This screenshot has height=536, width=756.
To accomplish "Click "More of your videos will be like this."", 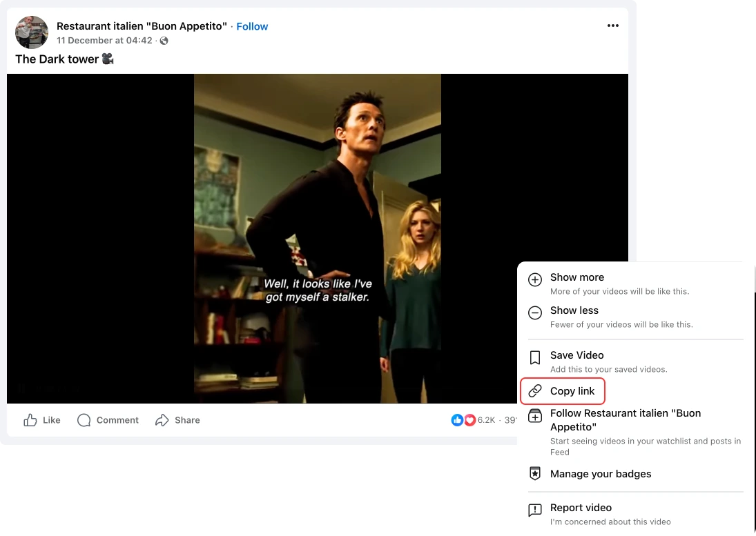I will [x=619, y=291].
